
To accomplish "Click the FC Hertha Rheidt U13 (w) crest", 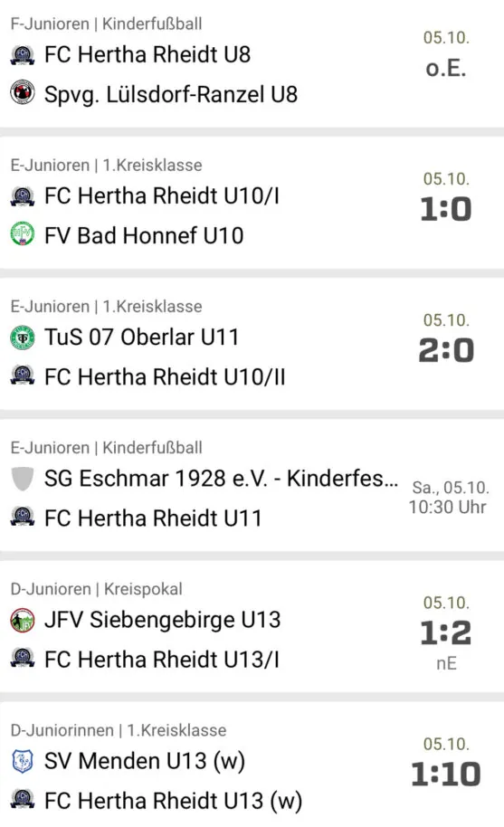I will (23, 799).
